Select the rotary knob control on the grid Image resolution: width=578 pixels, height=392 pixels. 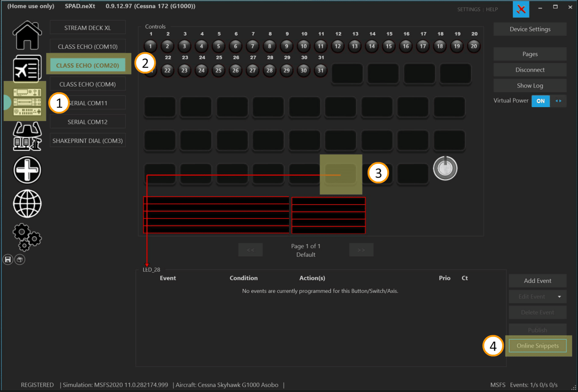coord(445,168)
